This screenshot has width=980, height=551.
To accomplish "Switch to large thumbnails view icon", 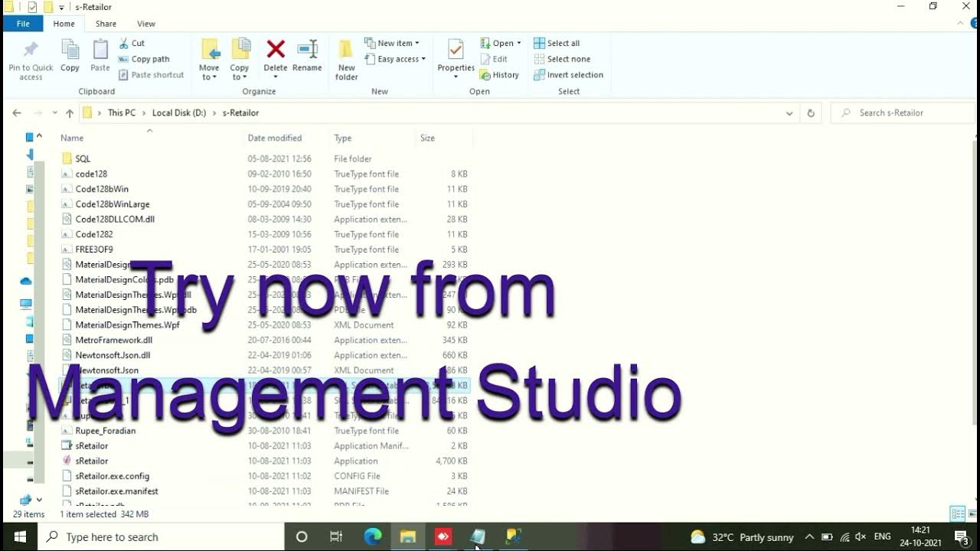I will point(972,514).
